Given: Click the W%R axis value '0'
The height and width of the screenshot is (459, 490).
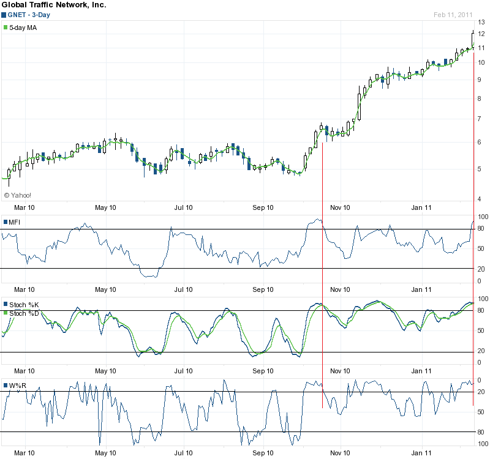Looking at the screenshot, I should (x=480, y=380).
